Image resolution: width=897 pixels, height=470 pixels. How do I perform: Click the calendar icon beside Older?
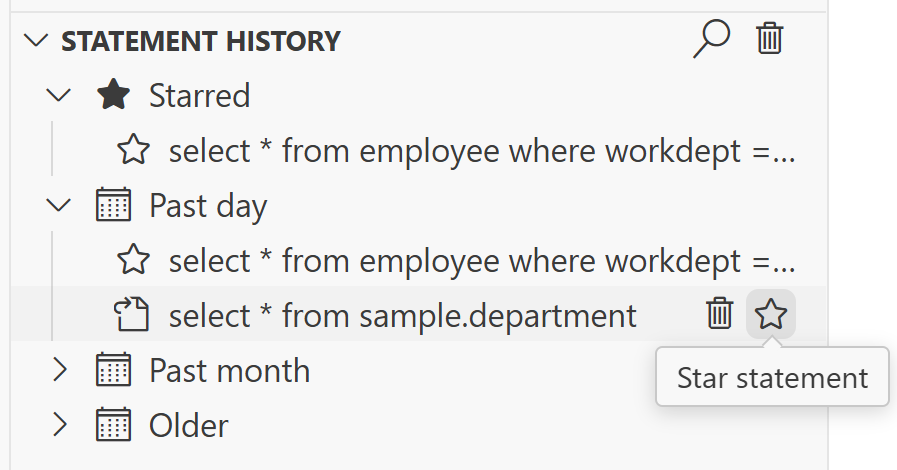(x=114, y=426)
